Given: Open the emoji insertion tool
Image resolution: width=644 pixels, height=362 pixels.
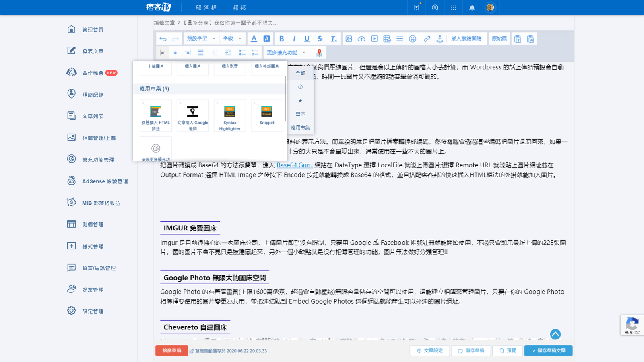Looking at the screenshot, I should click(413, 39).
